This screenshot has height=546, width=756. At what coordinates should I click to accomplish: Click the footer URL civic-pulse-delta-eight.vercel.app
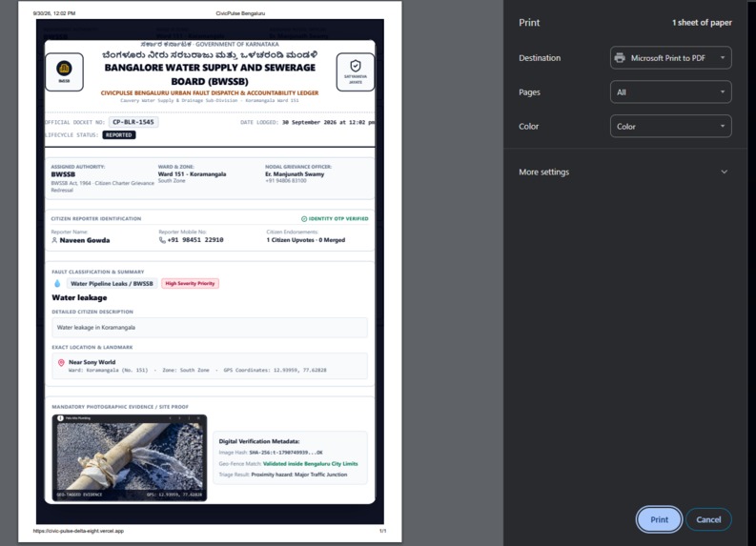click(x=78, y=531)
